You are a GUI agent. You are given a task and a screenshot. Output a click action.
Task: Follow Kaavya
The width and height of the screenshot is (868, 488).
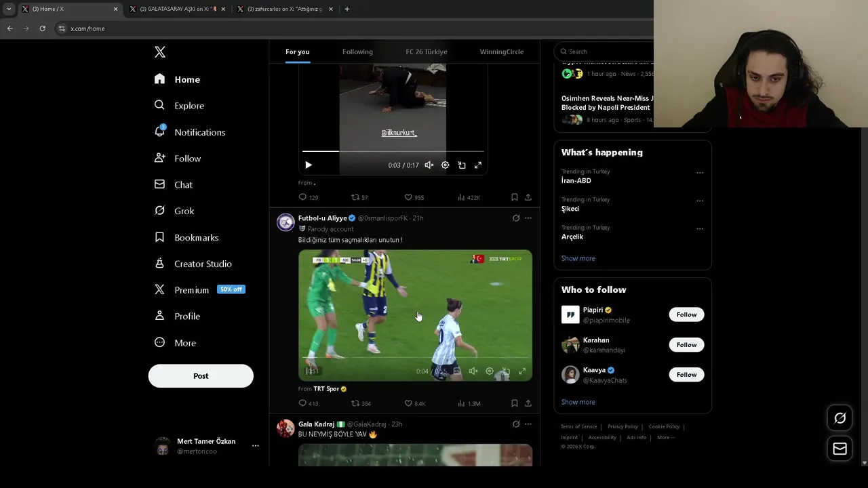coord(686,375)
